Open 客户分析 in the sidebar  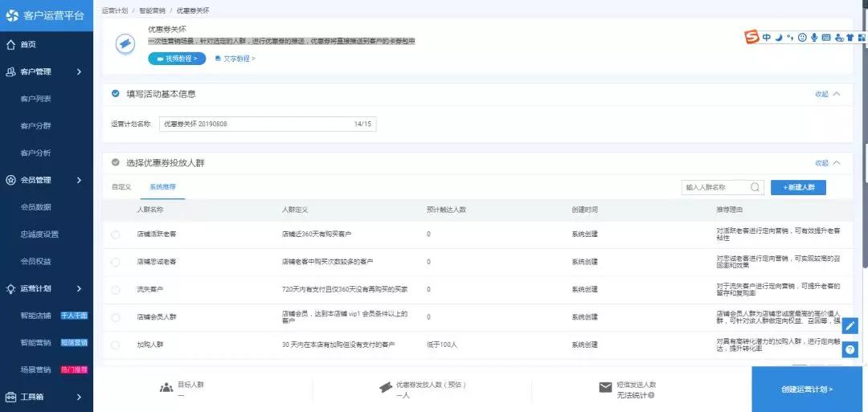(x=36, y=153)
